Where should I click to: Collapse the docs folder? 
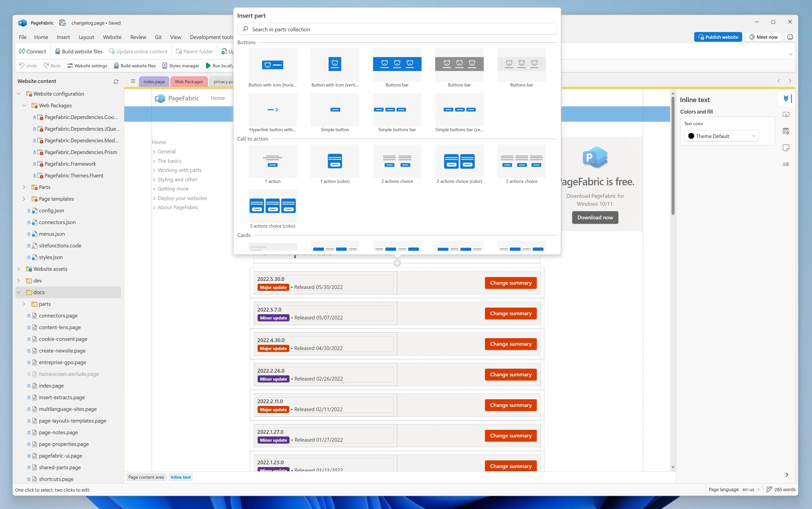pyautogui.click(x=19, y=292)
